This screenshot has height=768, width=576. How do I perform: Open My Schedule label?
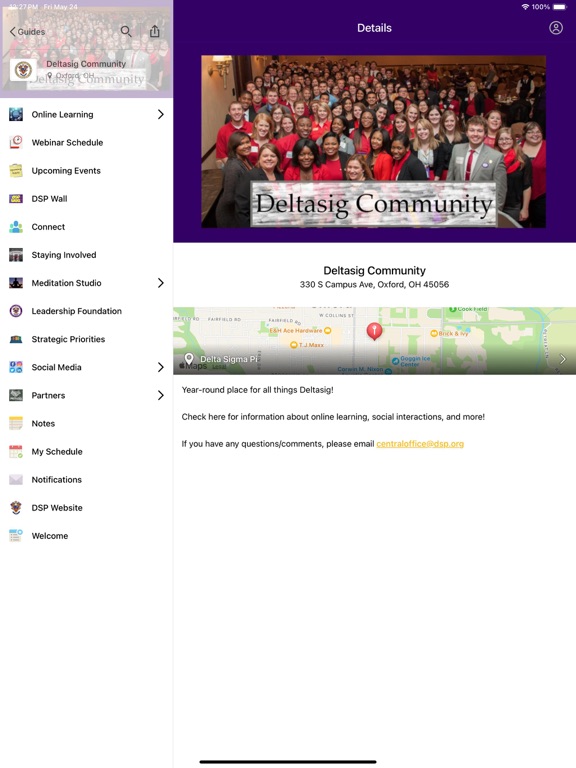point(57,452)
